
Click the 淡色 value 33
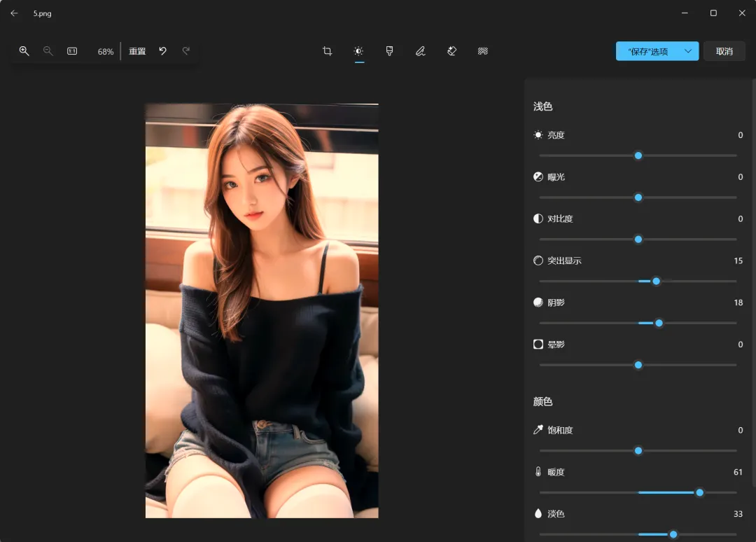pos(738,514)
